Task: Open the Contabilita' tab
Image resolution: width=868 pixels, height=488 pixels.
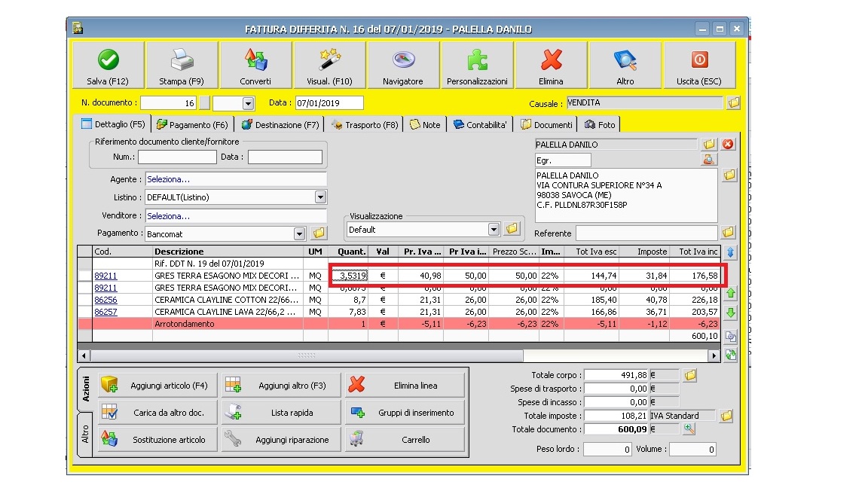Action: 480,125
